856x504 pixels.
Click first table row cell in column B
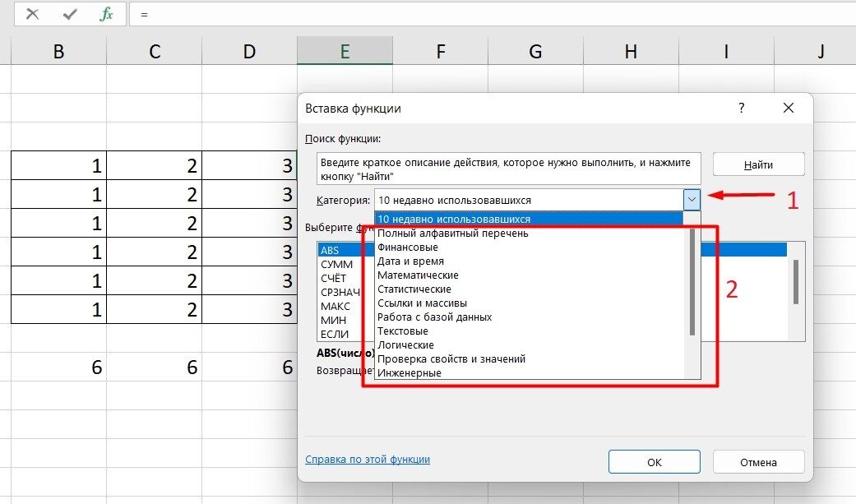58,165
